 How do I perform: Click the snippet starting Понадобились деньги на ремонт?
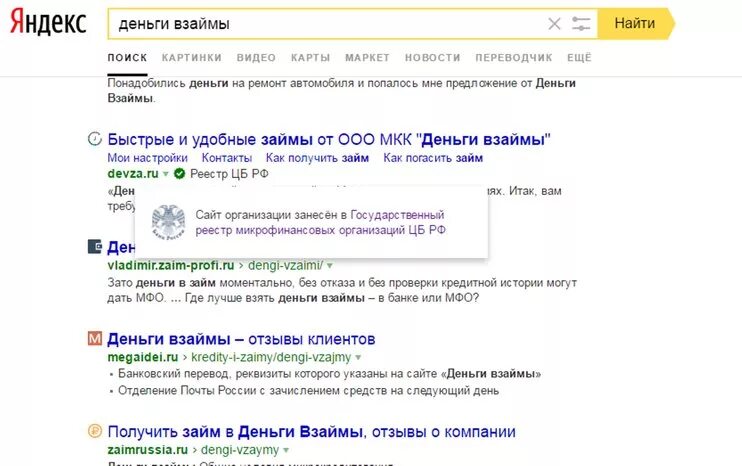pos(341,90)
